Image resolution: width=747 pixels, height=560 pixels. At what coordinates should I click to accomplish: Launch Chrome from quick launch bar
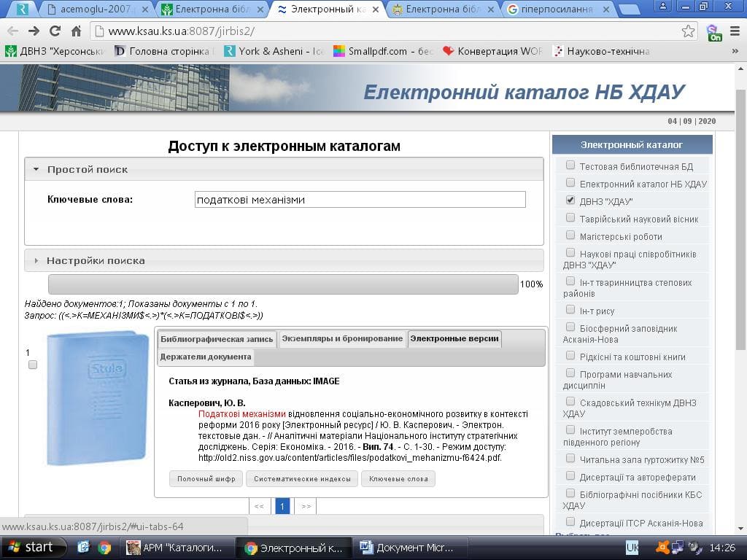coord(104,548)
